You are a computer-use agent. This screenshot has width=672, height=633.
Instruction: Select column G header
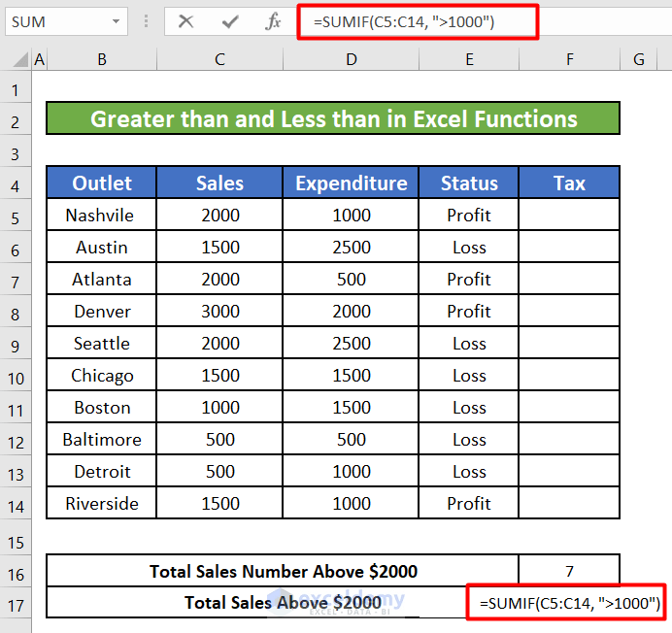pos(638,59)
